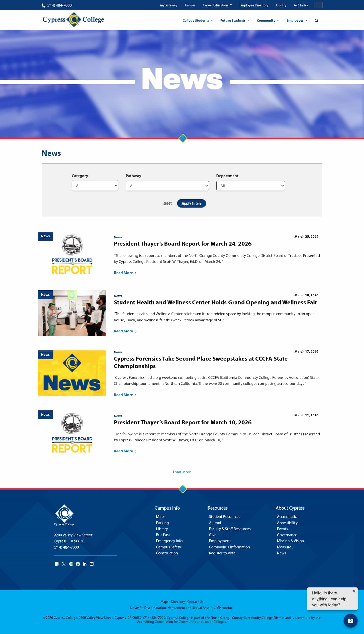Click the Reset filters link
The image size is (364, 634).
coord(167,203)
